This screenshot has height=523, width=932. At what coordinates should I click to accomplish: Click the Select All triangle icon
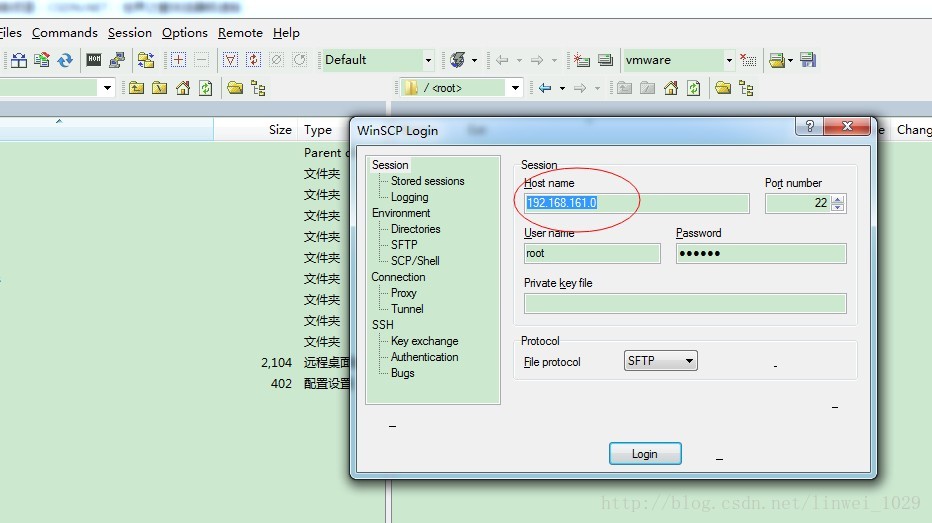[231, 59]
